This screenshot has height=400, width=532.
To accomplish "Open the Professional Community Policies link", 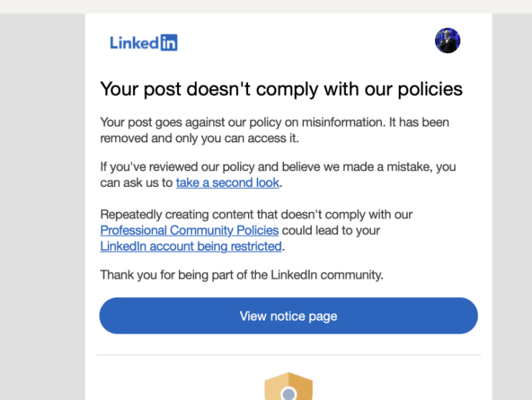I will 189,230.
